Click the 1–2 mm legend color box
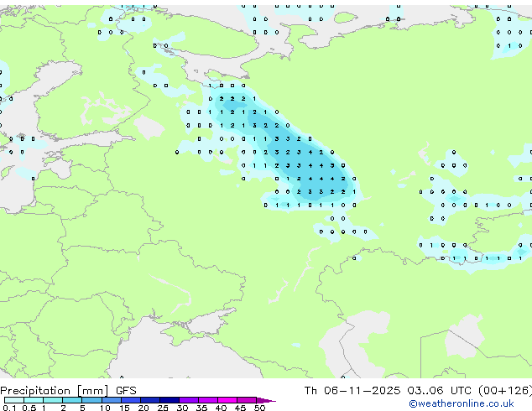This screenshot has height=411, width=532. [x=53, y=400]
